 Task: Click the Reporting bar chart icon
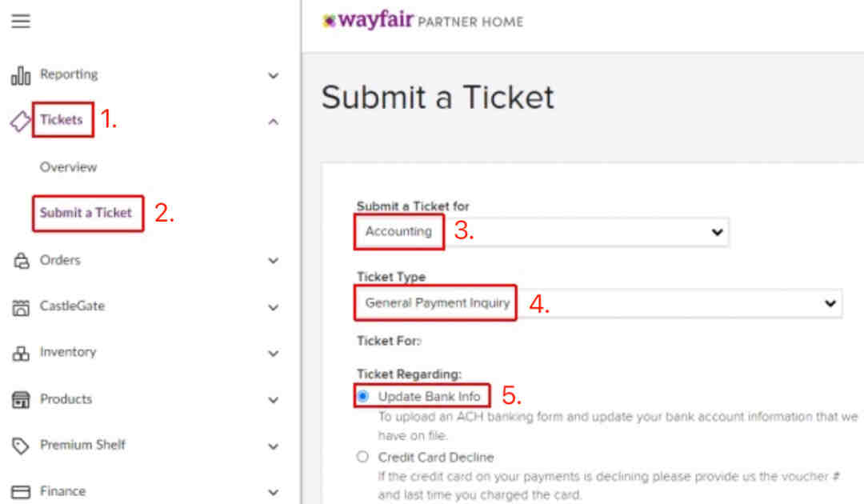(21, 76)
